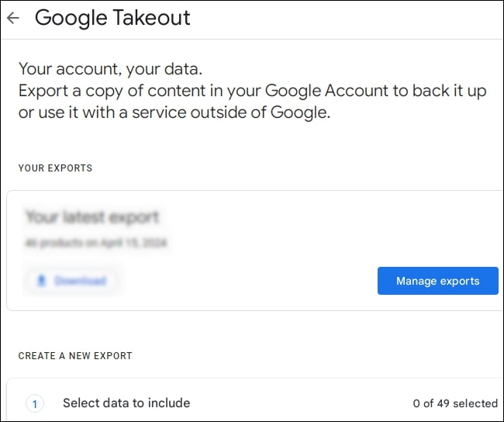Click the download arrow icon in Download button
This screenshot has width=504, height=422.
43,281
